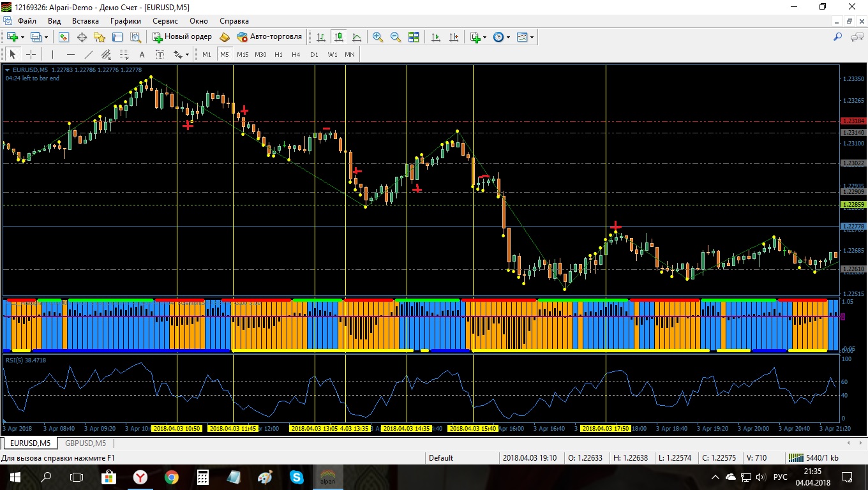Select the H1 timeframe button
Viewport: 868px width, 490px height.
point(278,54)
